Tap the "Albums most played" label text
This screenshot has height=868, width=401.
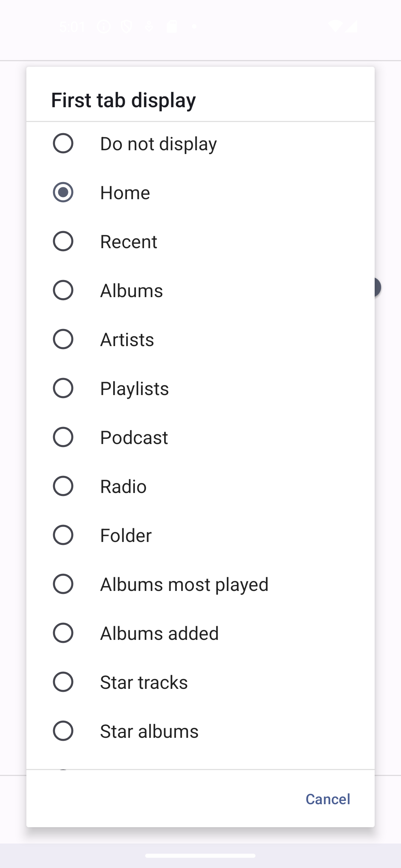pyautogui.click(x=184, y=585)
